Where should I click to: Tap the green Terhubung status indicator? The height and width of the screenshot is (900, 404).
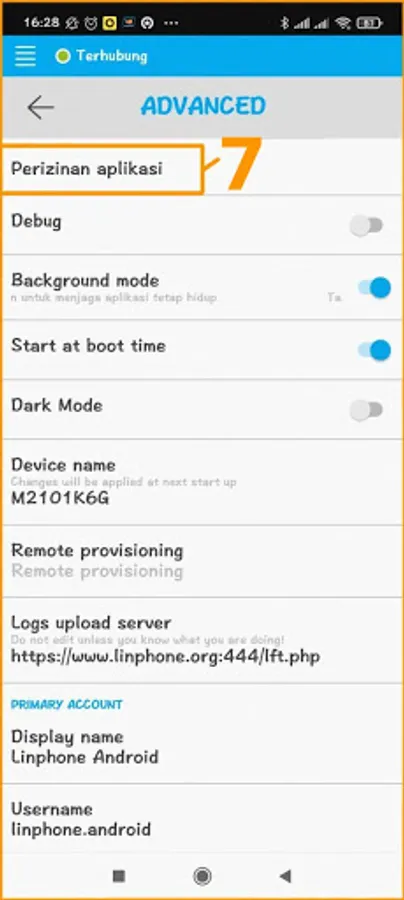tap(63, 56)
